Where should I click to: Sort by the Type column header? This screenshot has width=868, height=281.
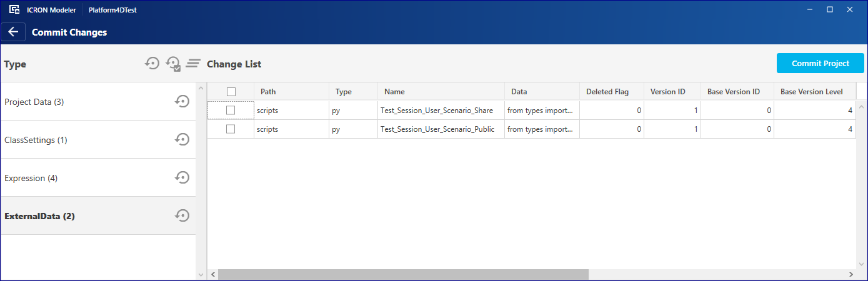click(x=354, y=91)
